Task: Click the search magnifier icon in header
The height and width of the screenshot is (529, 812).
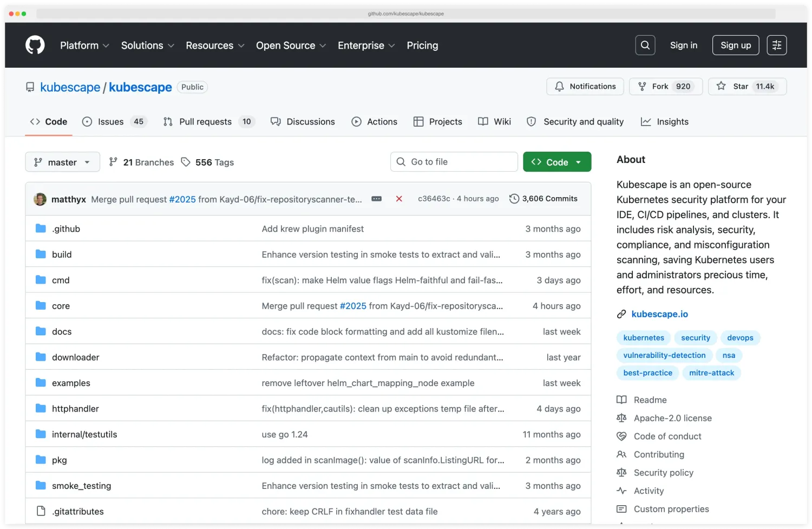Action: [645, 45]
